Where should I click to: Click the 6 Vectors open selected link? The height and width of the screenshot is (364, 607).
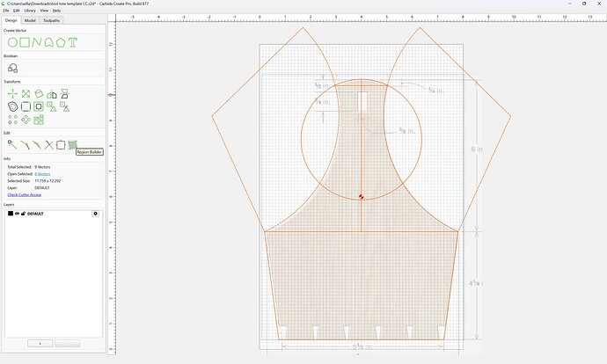[42, 174]
